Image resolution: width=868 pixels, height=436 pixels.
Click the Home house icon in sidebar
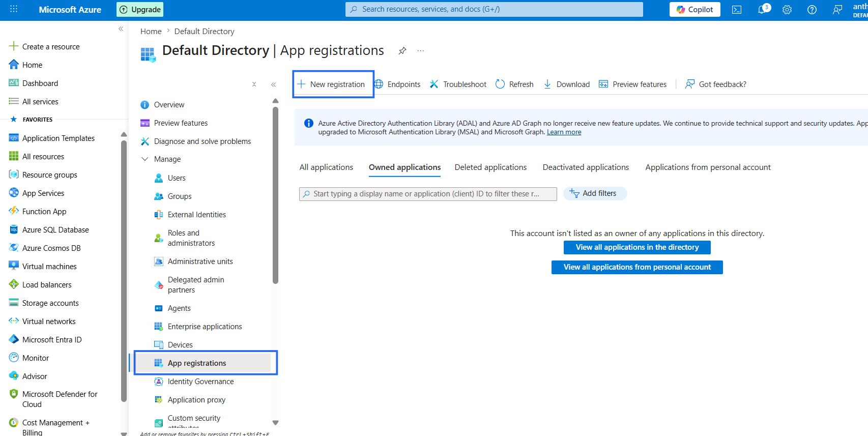coord(14,65)
